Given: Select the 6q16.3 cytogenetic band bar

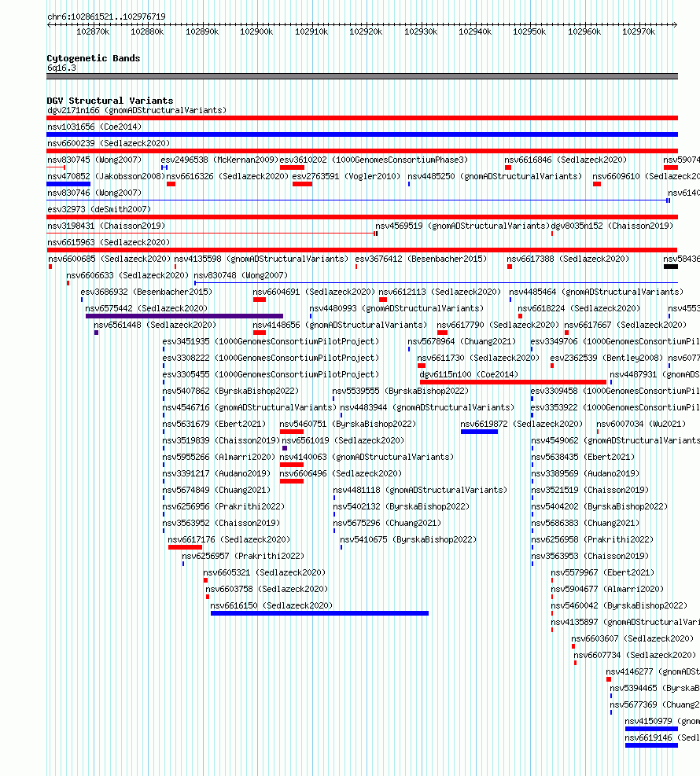Looking at the screenshot, I should point(362,76).
